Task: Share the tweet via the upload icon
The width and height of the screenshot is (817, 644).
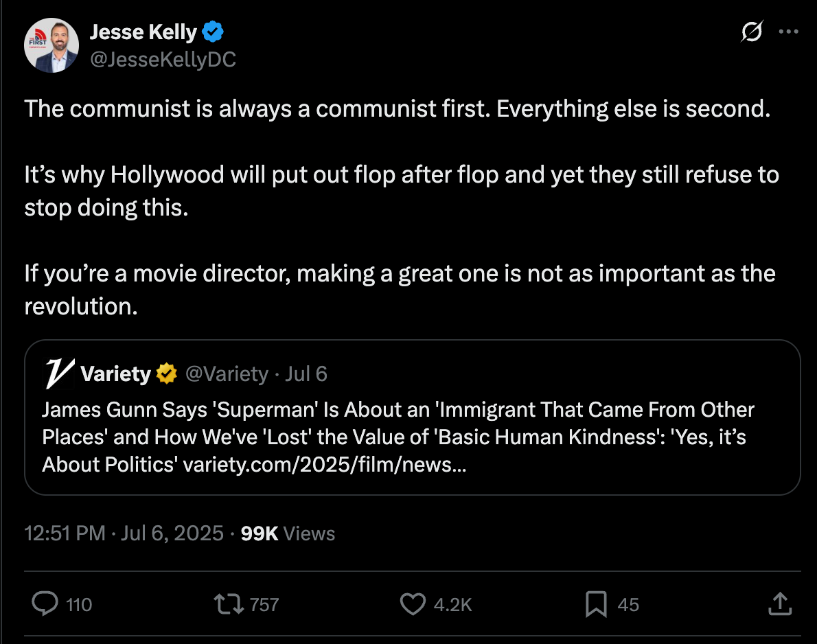Action: pyautogui.click(x=779, y=604)
